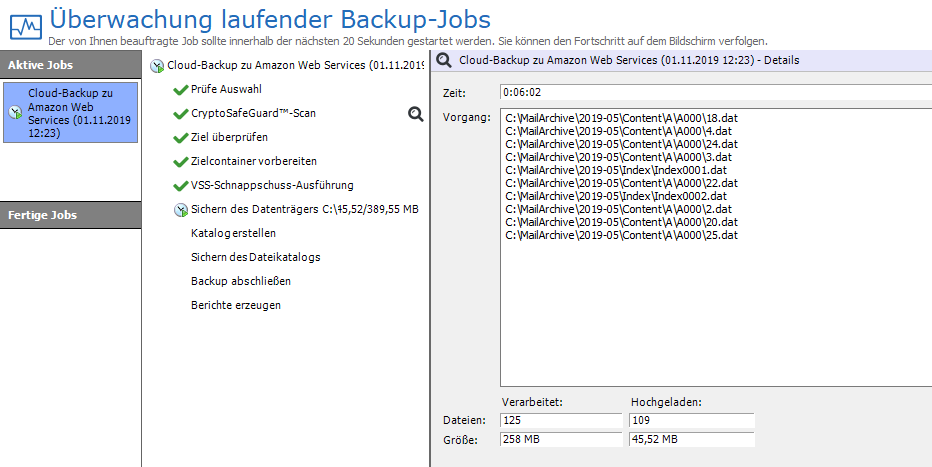Click the running-job icon in Aktive Jobs

pyautogui.click(x=15, y=112)
